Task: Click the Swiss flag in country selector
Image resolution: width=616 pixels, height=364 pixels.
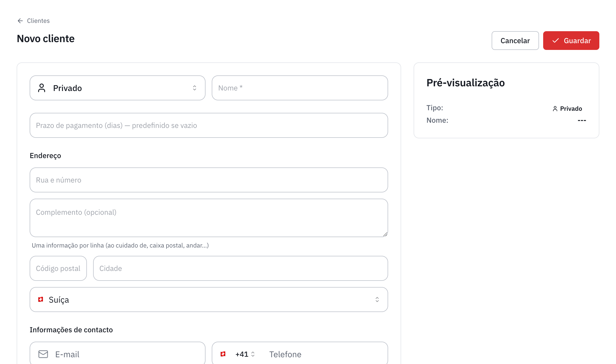Action: click(41, 300)
